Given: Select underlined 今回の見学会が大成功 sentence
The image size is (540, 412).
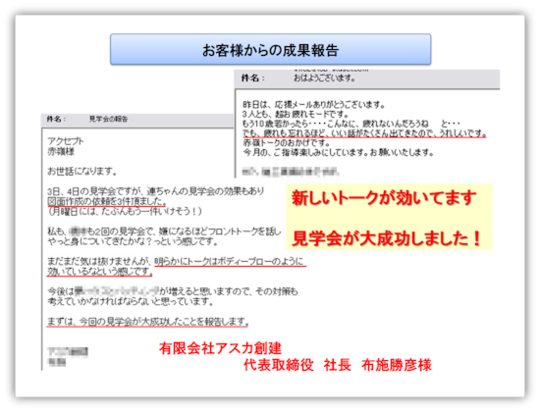Looking at the screenshot, I should pos(147,322).
